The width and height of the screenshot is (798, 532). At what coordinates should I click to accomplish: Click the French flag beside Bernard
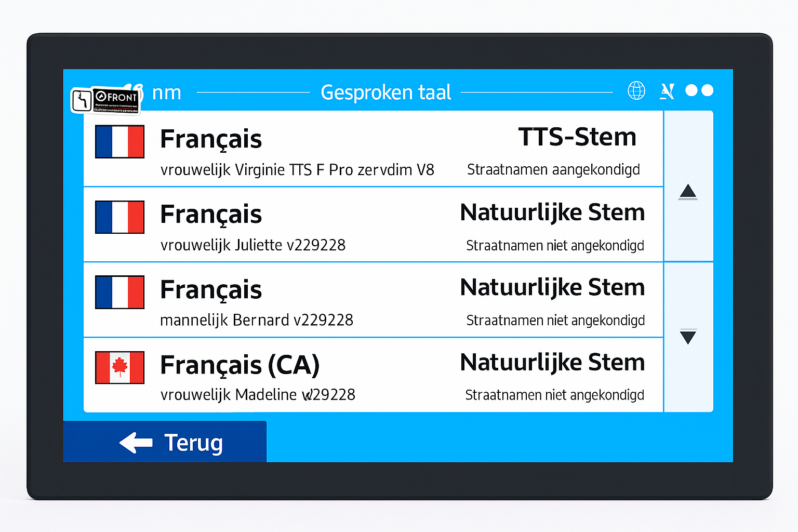119,292
